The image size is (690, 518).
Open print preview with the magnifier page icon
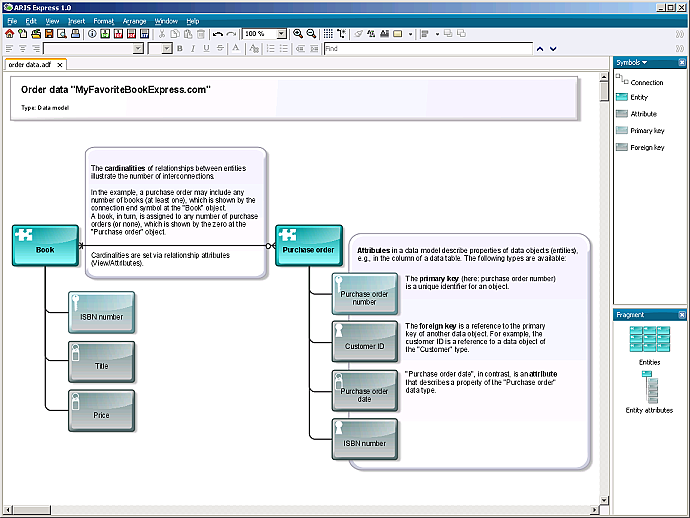(62, 34)
